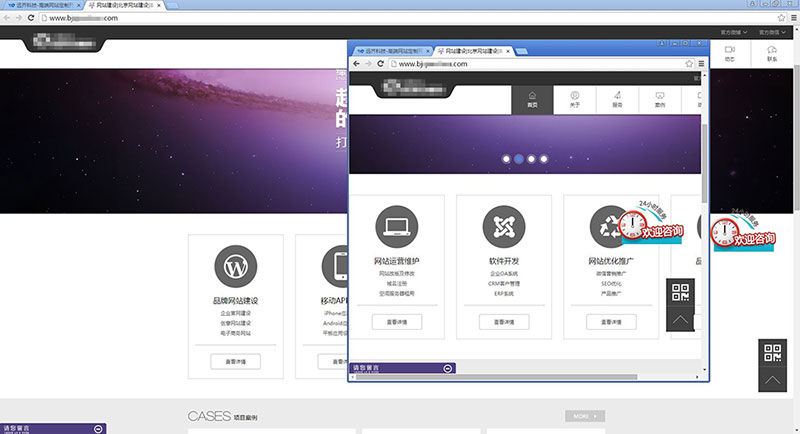Click the 网站优化推广 heading

point(611,261)
